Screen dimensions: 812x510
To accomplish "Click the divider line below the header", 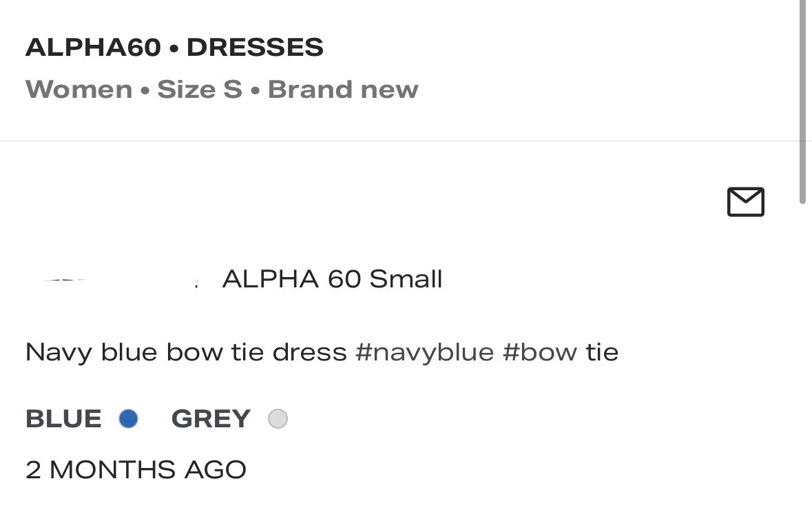I will point(399,141).
